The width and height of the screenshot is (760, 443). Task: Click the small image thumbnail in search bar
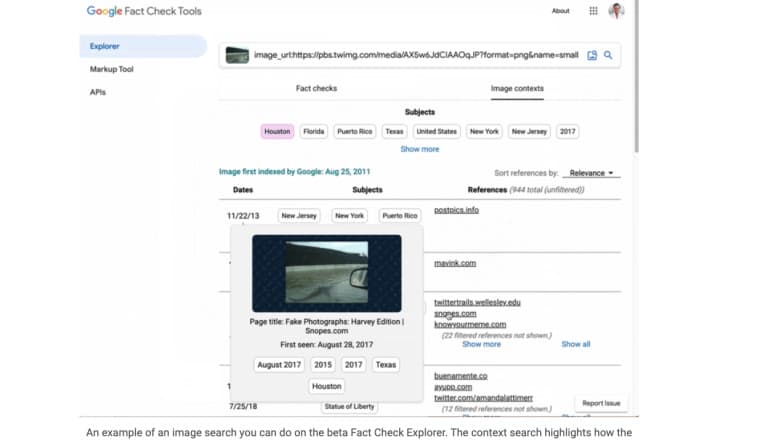[237, 55]
